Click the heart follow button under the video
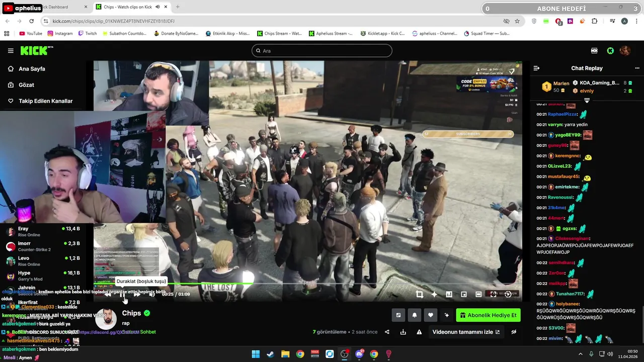This screenshot has width=644, height=362. click(x=431, y=315)
